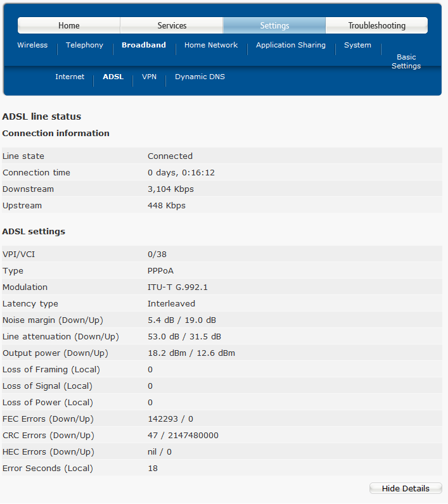
Task: Click the Connected line state value
Action: [x=170, y=156]
